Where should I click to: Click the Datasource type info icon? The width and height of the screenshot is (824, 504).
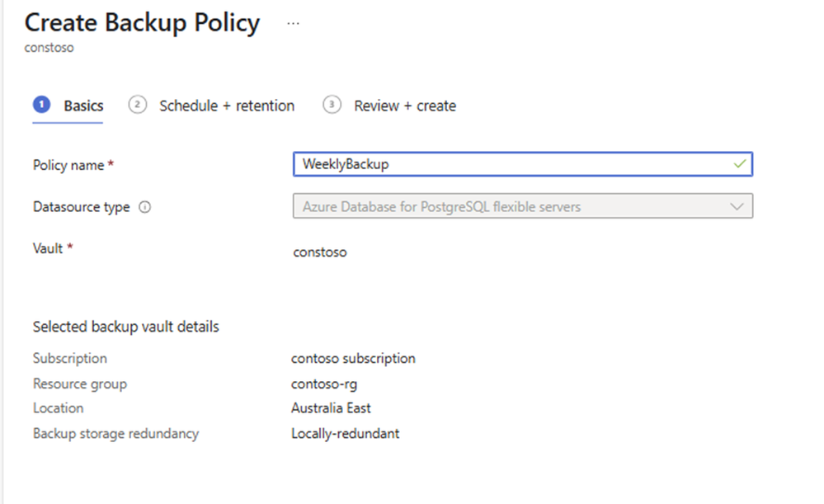tap(144, 207)
